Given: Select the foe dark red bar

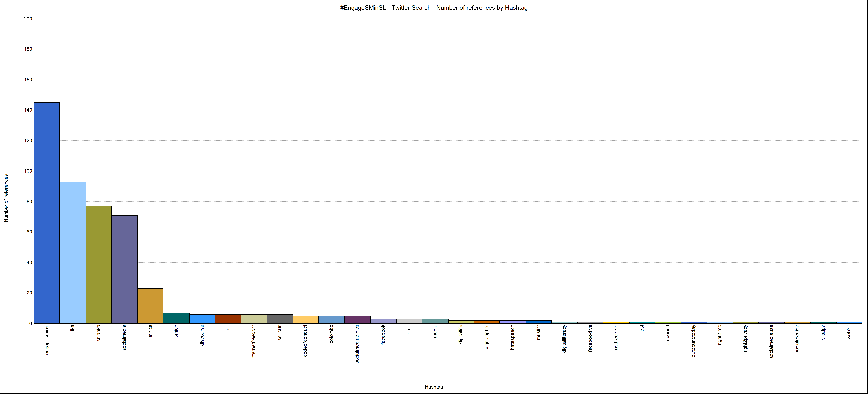Looking at the screenshot, I should pyautogui.click(x=228, y=319).
